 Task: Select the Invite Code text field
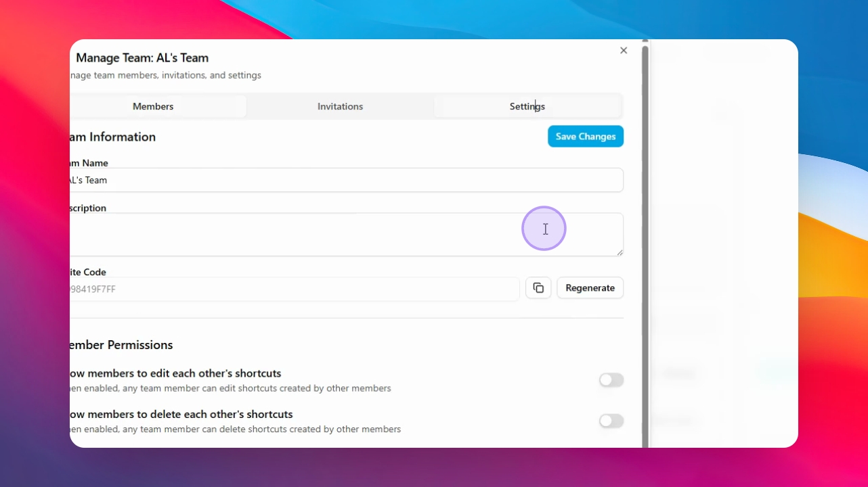click(295, 289)
